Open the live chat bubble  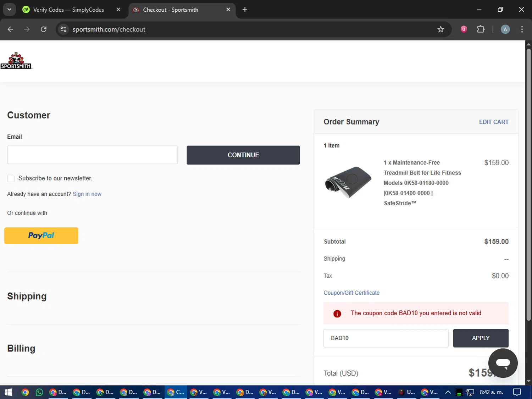pyautogui.click(x=503, y=363)
